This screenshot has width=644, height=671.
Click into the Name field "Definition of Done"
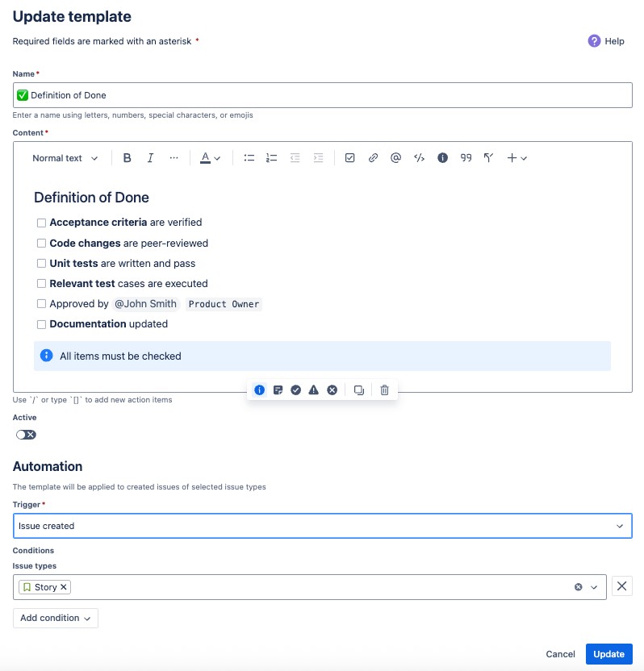(x=323, y=95)
